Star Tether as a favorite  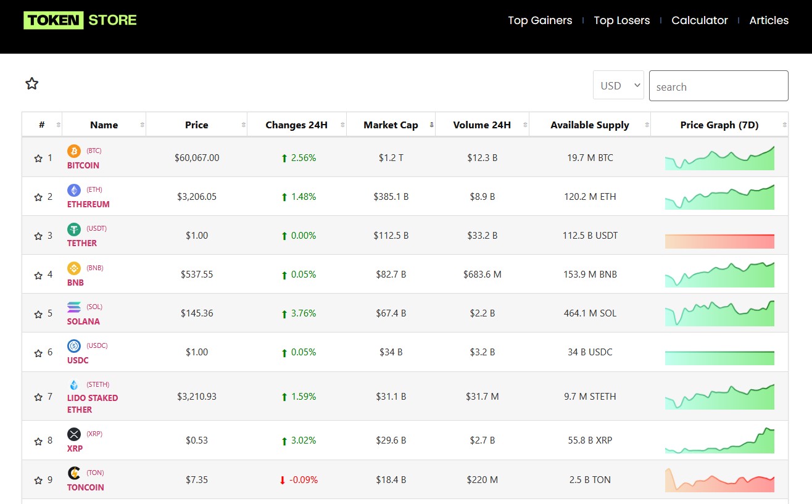coord(38,236)
